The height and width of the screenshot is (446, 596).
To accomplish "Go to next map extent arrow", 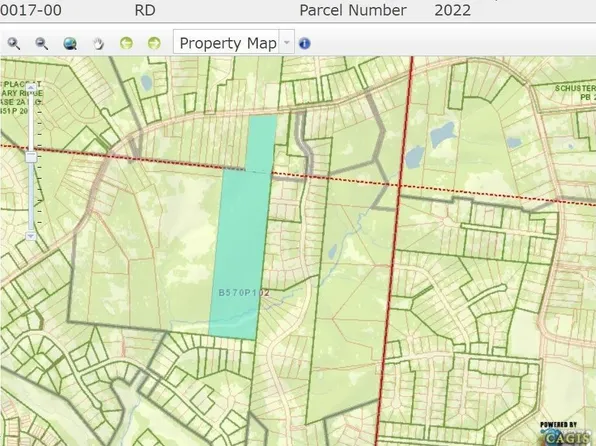I will tap(154, 43).
